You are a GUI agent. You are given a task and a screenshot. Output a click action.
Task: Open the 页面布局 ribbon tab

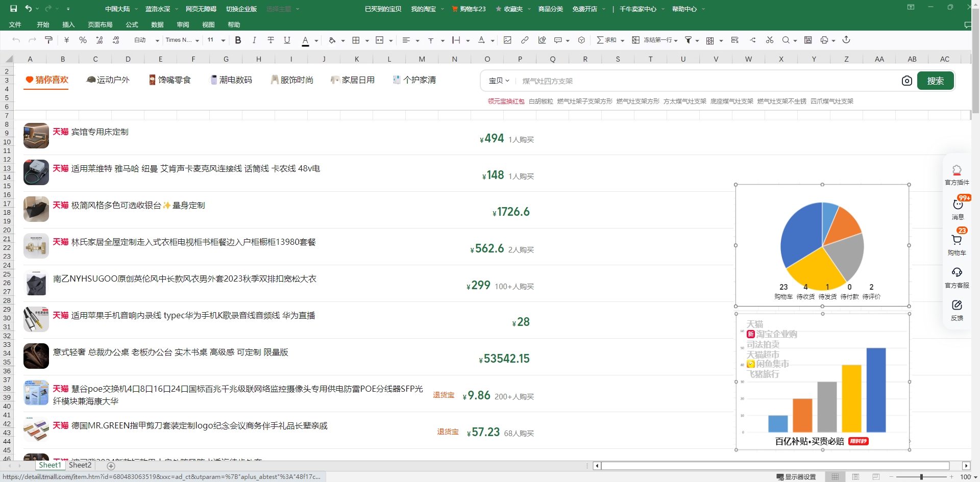click(100, 24)
